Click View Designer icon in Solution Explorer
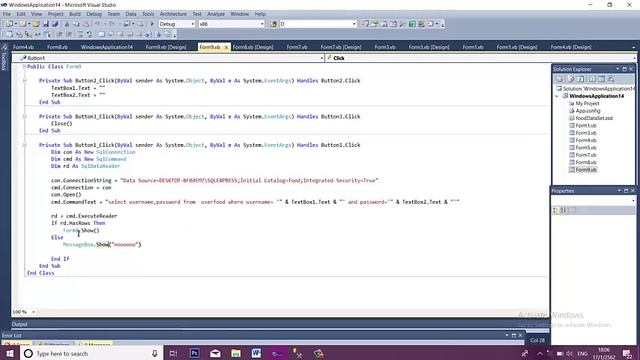The image size is (640, 360). (601, 79)
